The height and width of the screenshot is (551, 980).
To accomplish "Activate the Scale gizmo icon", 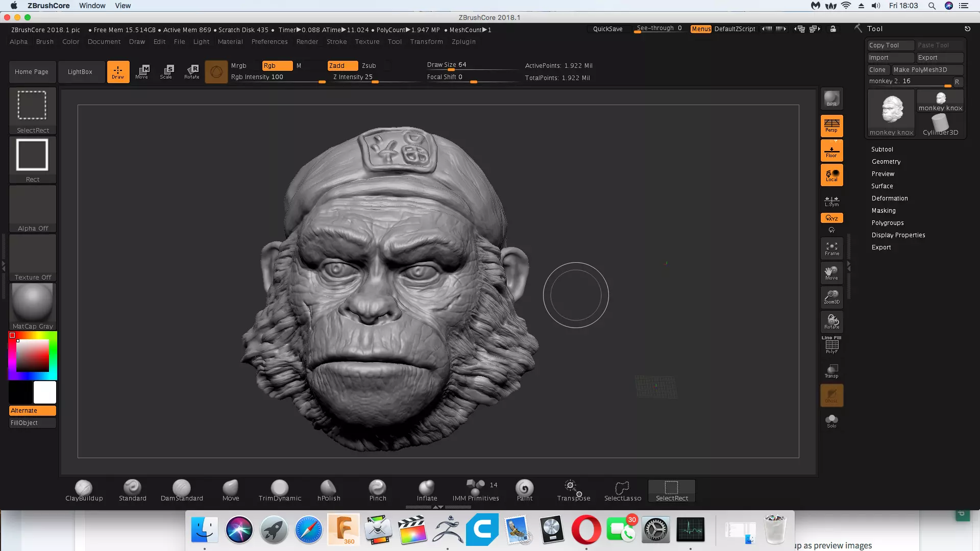I will [166, 71].
